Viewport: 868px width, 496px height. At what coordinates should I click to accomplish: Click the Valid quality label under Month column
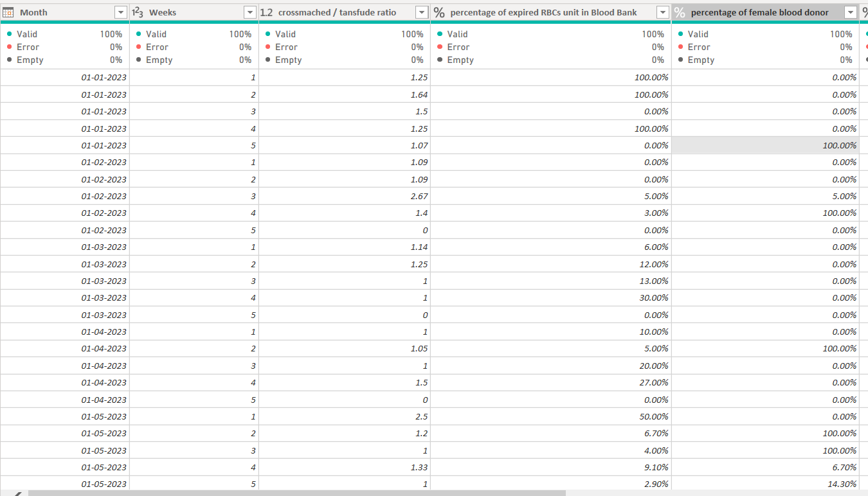coord(27,34)
